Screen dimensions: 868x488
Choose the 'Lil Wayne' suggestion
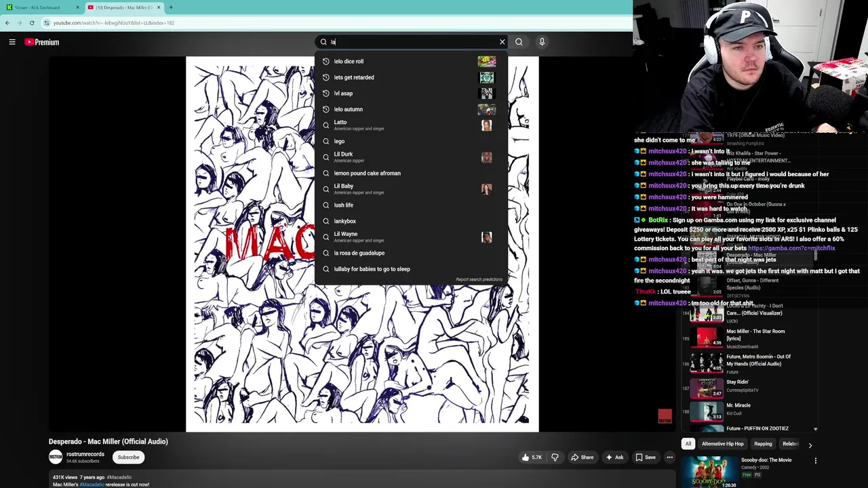[411, 237]
